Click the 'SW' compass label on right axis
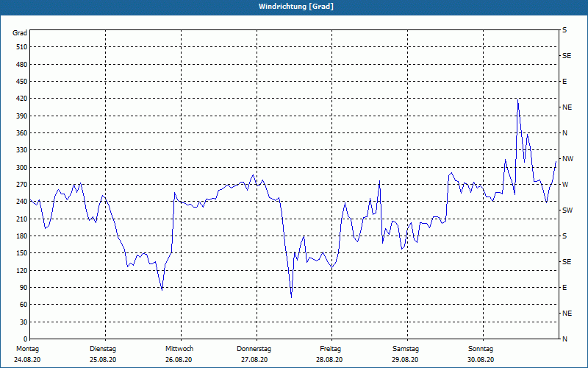This screenshot has width=588, height=368. [x=567, y=210]
